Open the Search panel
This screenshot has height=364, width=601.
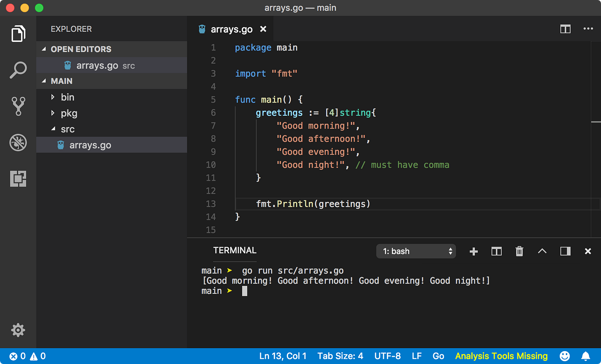click(18, 70)
